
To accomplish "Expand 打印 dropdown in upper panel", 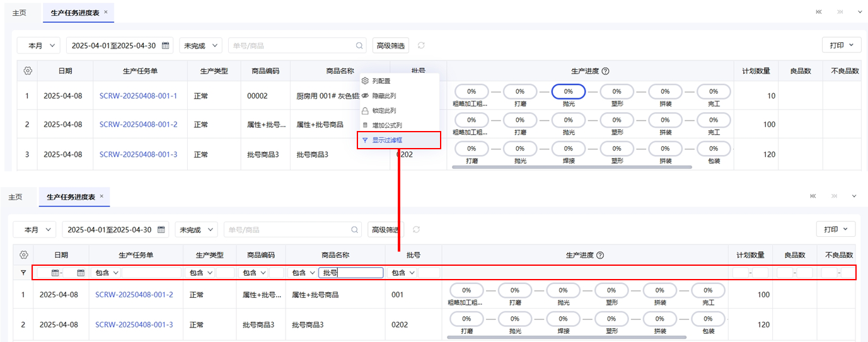I will [x=842, y=45].
